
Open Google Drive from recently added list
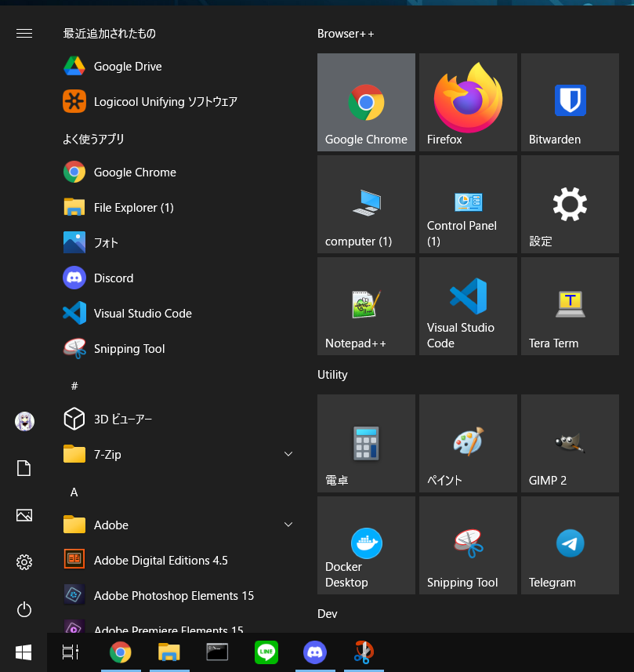pos(178,67)
